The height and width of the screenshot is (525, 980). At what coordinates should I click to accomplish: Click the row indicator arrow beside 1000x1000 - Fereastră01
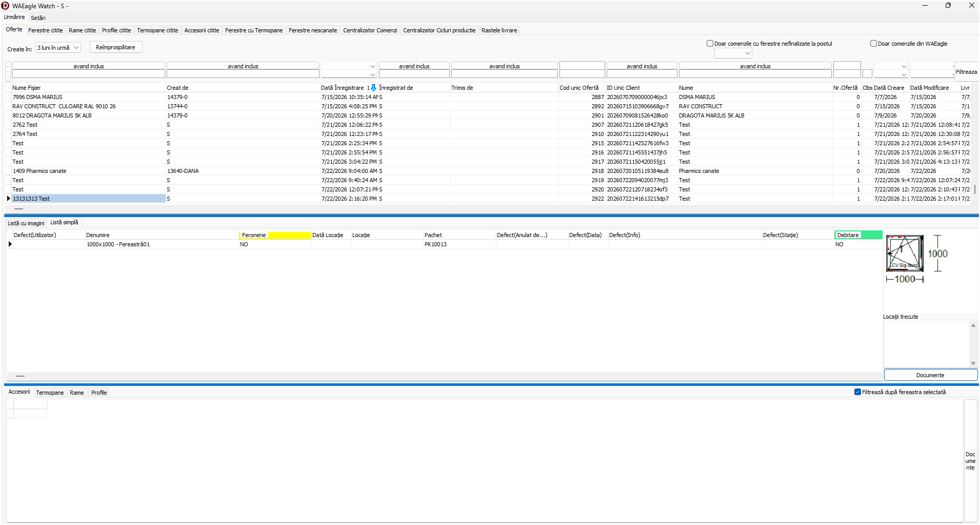(x=10, y=244)
